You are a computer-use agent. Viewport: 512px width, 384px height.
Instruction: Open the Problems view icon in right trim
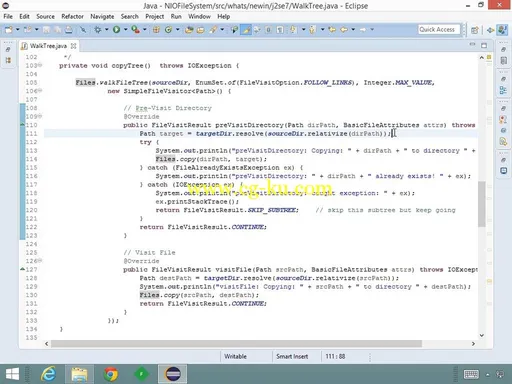coord(503,119)
